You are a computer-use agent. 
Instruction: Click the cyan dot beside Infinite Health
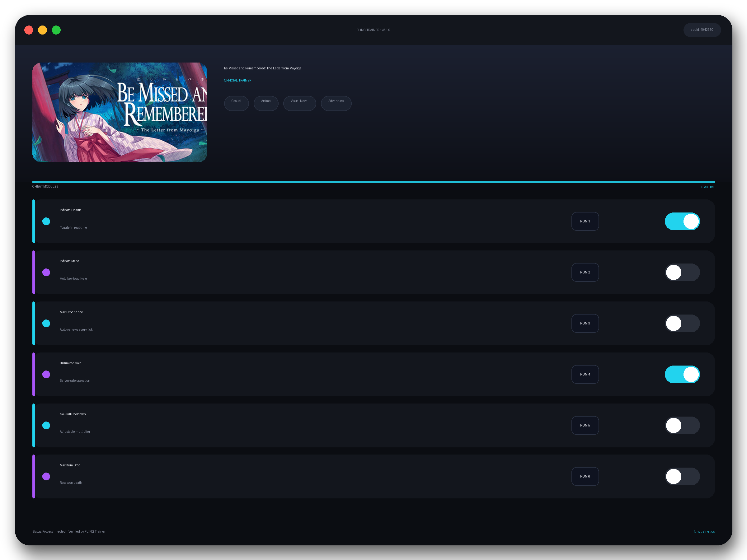[46, 222]
